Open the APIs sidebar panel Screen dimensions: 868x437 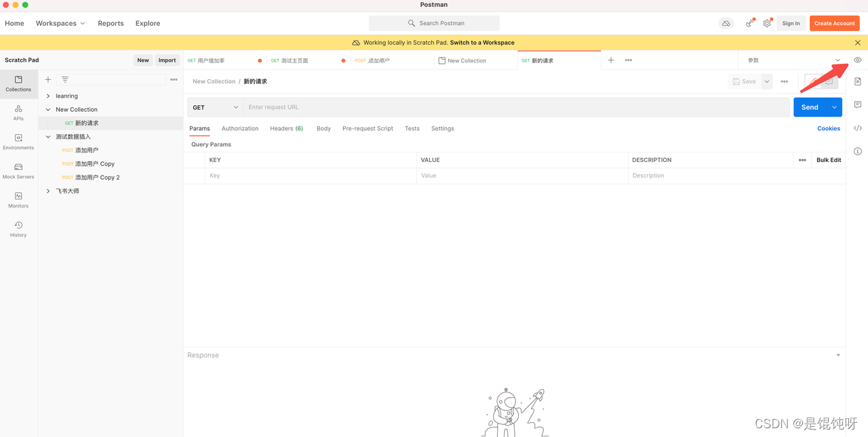click(x=18, y=112)
